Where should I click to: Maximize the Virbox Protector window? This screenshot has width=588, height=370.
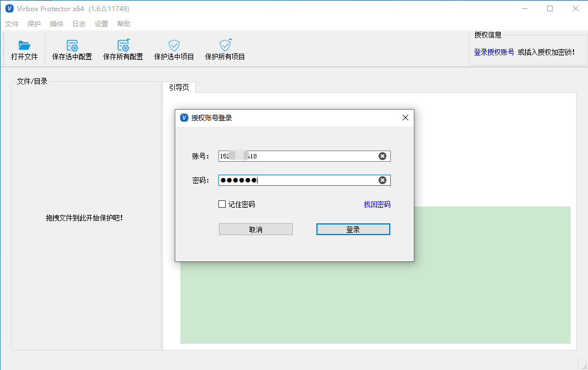550,8
